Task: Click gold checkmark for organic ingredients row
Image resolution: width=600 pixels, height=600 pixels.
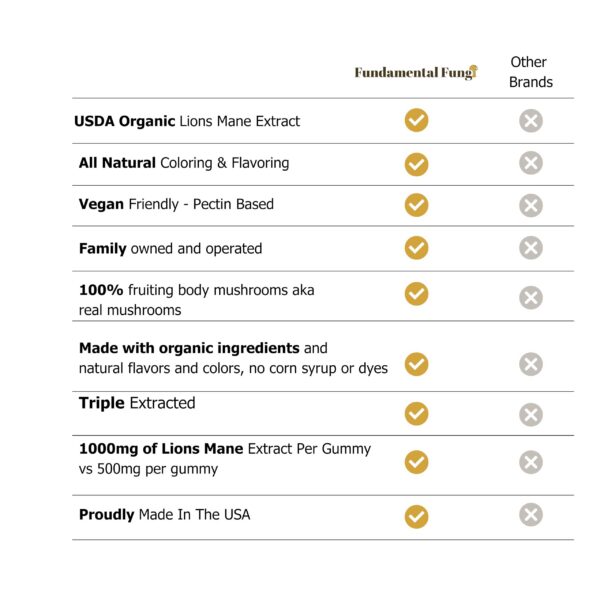Action: coord(416,364)
